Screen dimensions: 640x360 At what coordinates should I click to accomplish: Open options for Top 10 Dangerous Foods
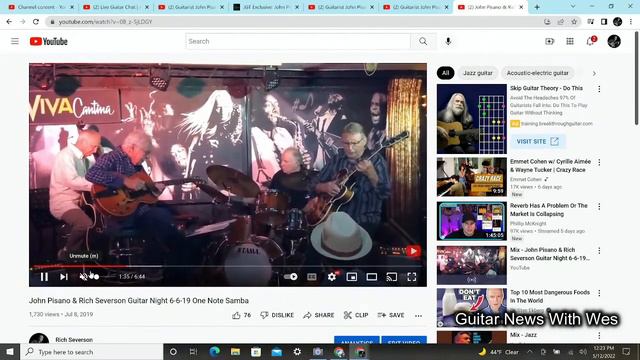click(x=599, y=293)
